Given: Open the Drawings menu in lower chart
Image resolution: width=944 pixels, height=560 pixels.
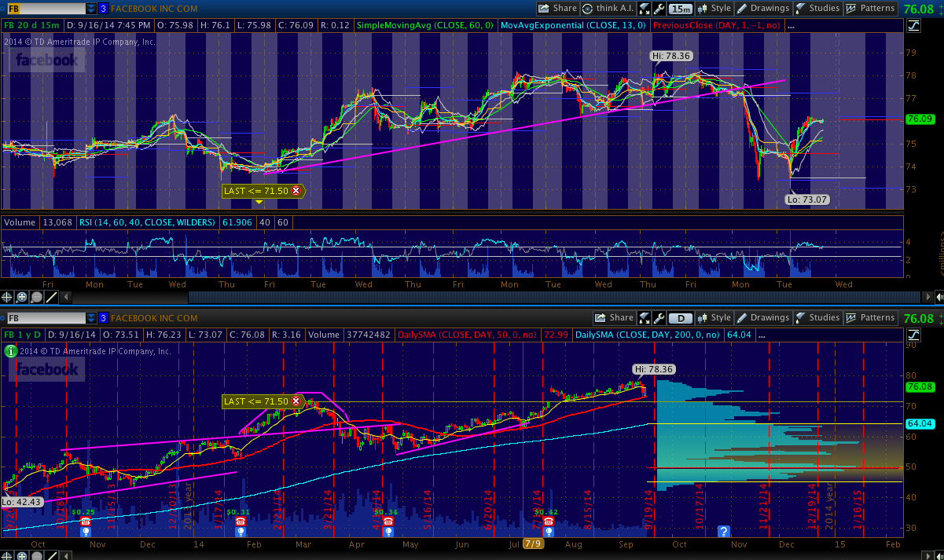Looking at the screenshot, I should click(x=762, y=318).
